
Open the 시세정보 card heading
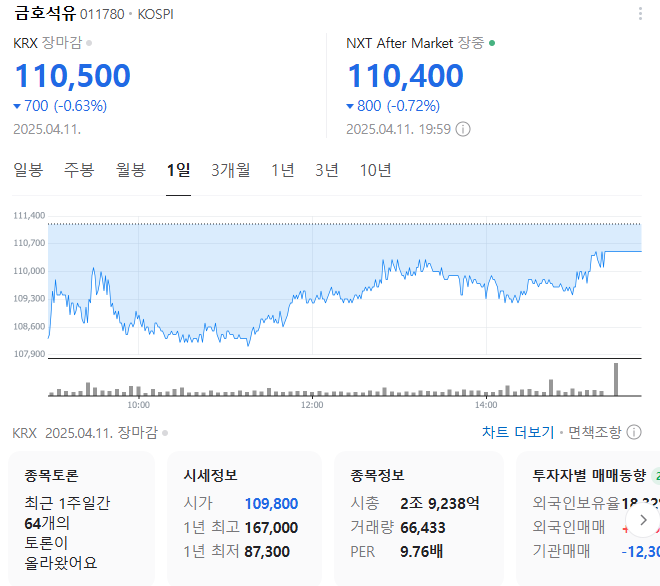[x=210, y=475]
